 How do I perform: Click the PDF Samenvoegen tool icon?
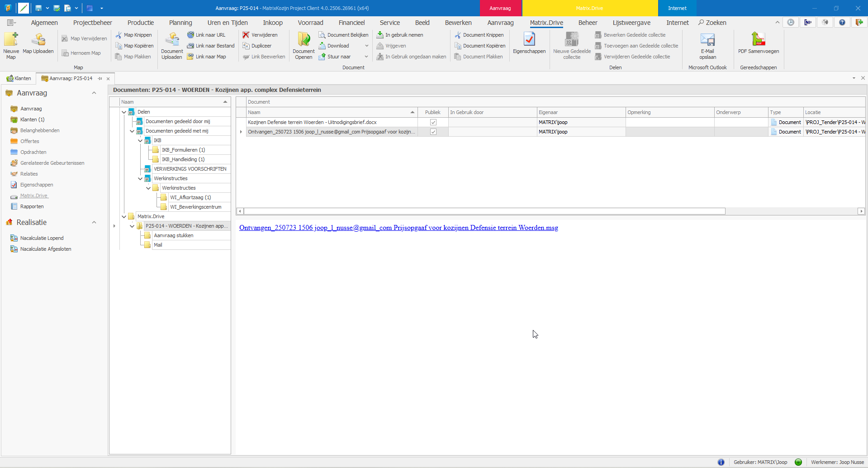pyautogui.click(x=758, y=39)
